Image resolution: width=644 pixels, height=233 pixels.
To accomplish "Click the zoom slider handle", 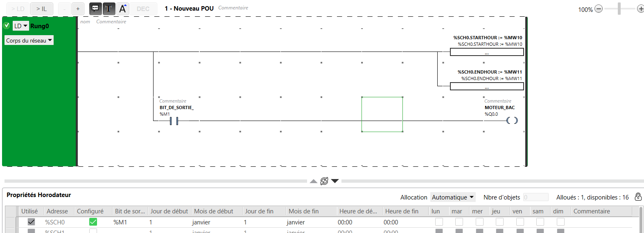I will point(619,9).
